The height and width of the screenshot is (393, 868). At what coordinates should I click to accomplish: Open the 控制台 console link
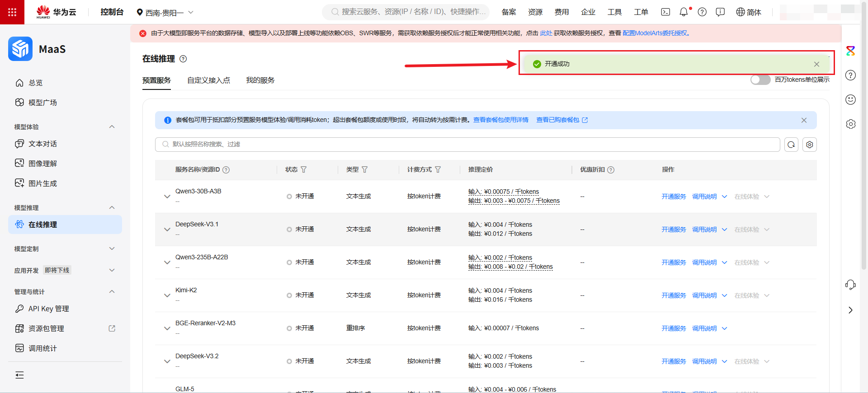(x=112, y=12)
